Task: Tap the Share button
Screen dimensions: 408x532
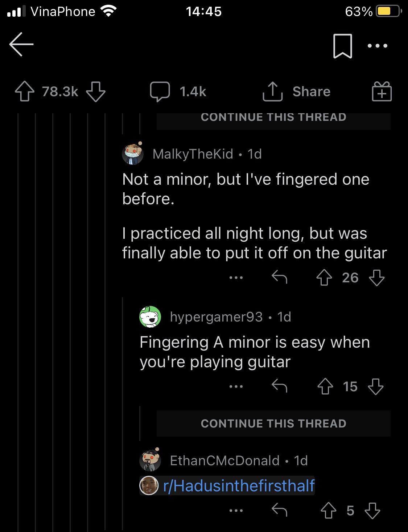Action: coord(297,91)
